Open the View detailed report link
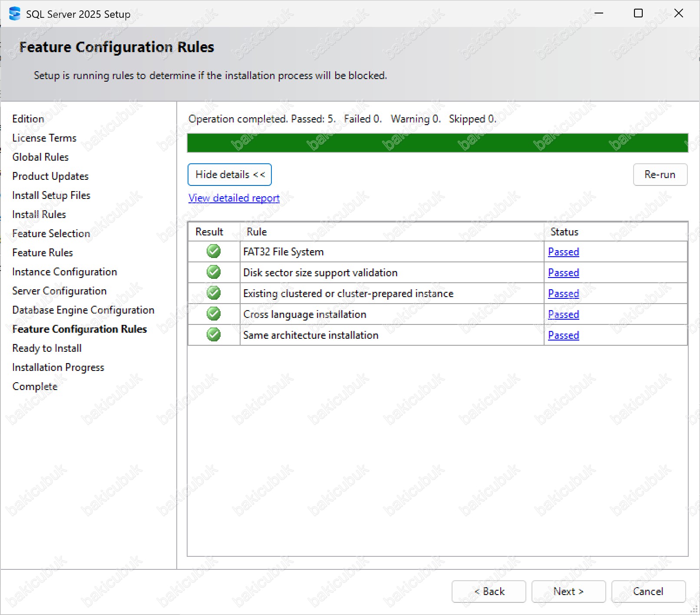The width and height of the screenshot is (700, 615). pos(234,198)
